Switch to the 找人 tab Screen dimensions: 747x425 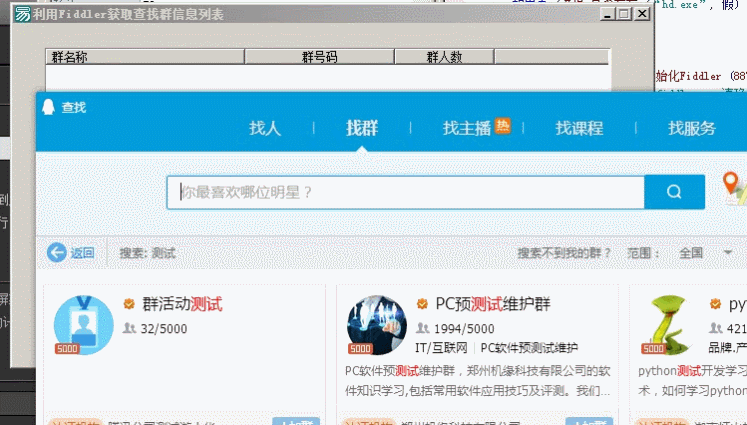click(x=265, y=128)
